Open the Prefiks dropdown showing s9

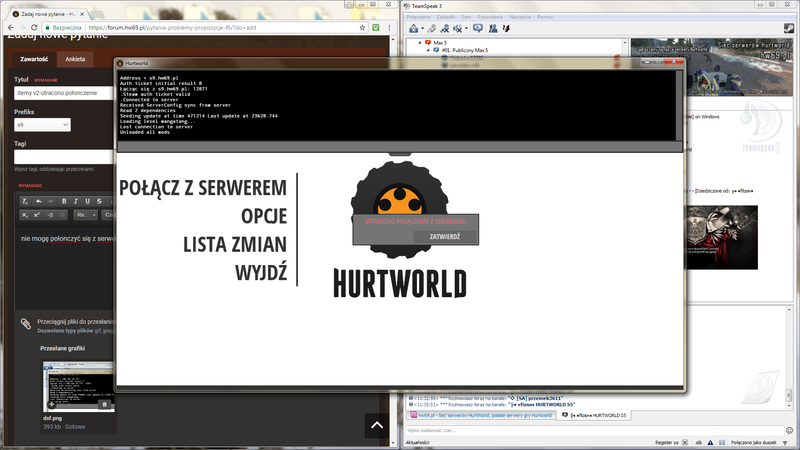[x=42, y=124]
